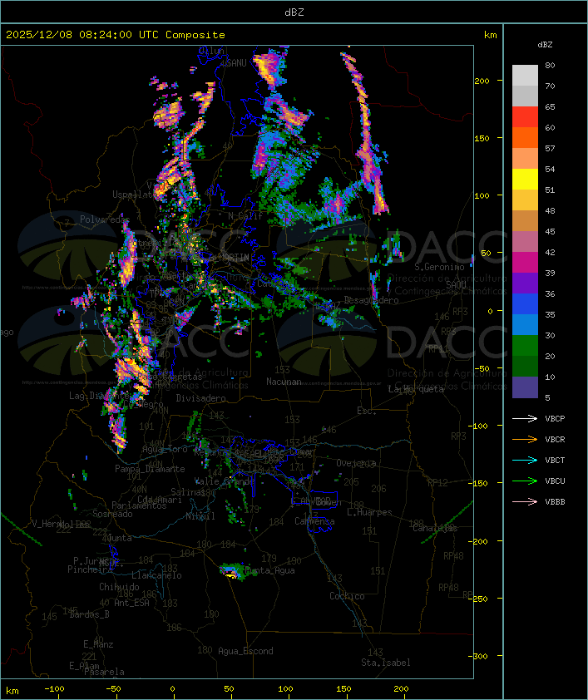Image resolution: width=588 pixels, height=700 pixels.
Task: Click the timestamp 2025/12/08 08:24:00 UTC Composite
Action: tap(116, 35)
